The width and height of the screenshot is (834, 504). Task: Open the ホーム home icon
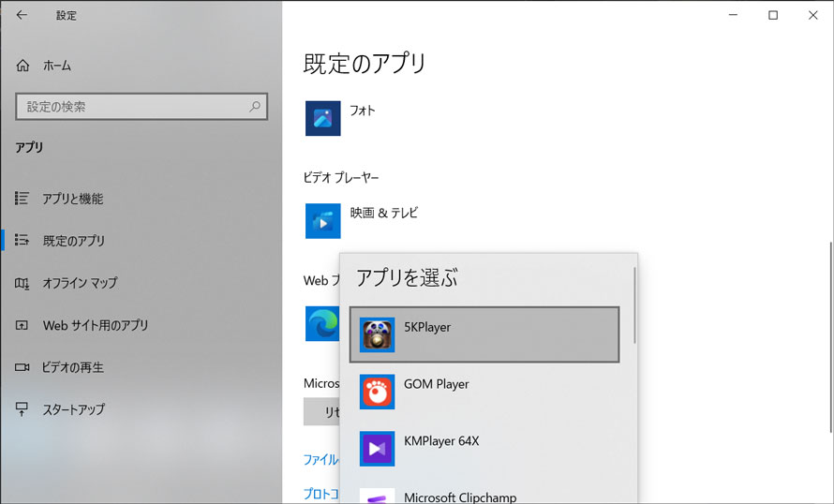pyautogui.click(x=22, y=66)
